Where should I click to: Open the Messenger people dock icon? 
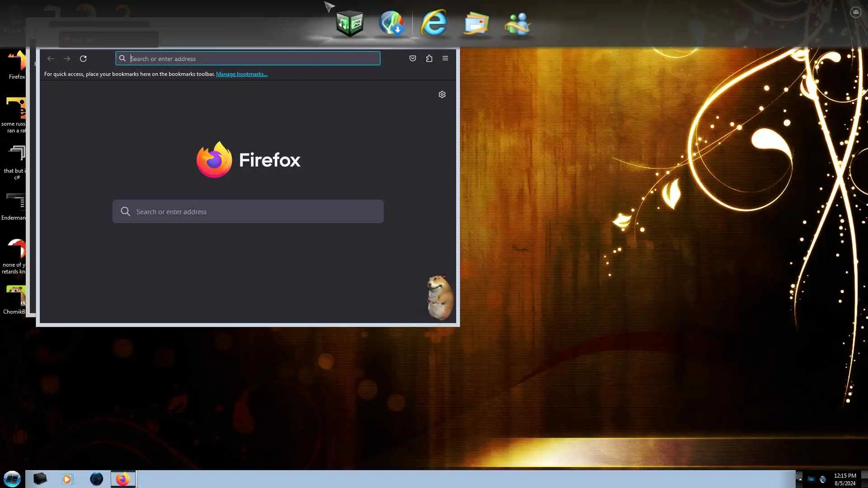point(517,23)
